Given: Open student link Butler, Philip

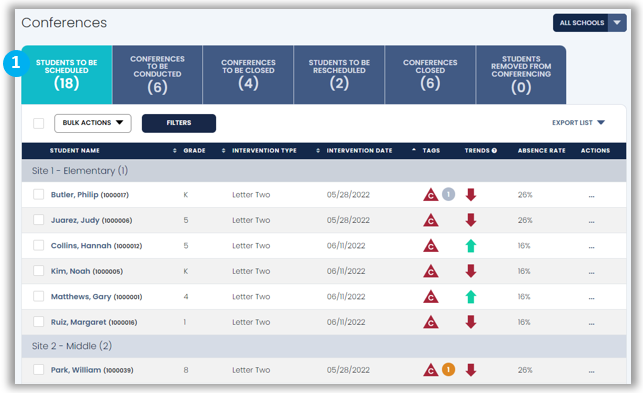Looking at the screenshot, I should click(89, 194).
